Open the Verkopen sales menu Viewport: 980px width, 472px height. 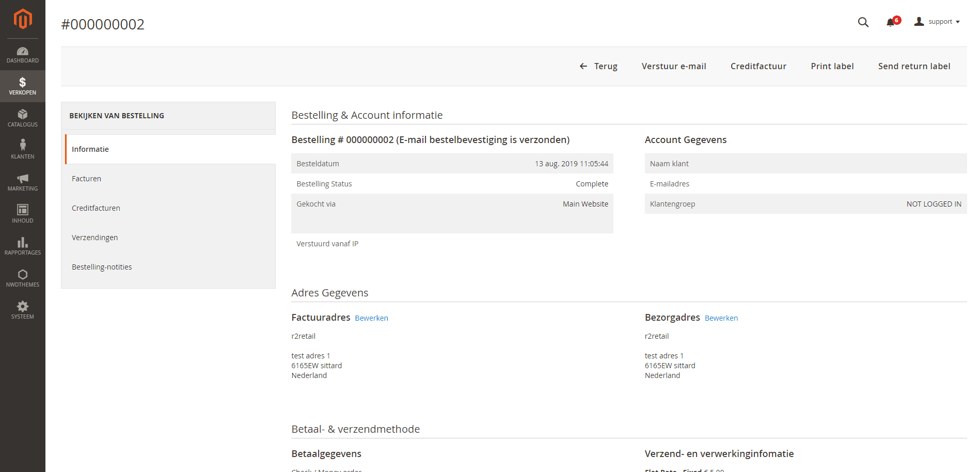pos(23,86)
